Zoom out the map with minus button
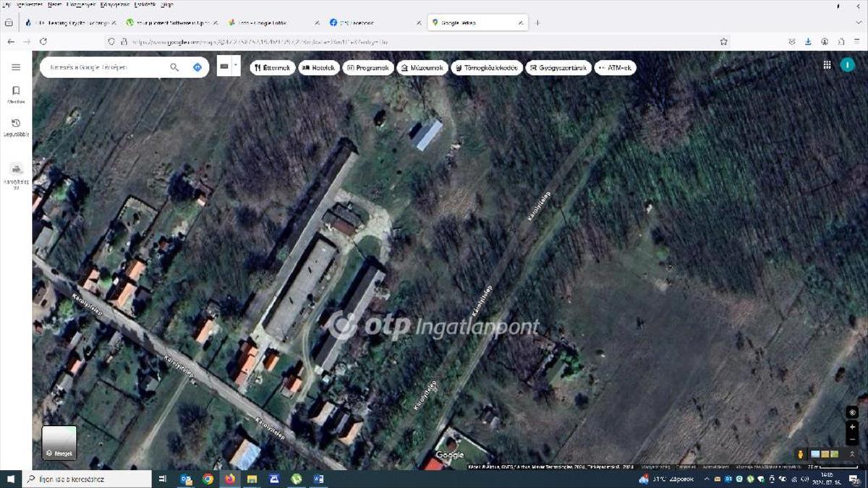 coord(853,440)
